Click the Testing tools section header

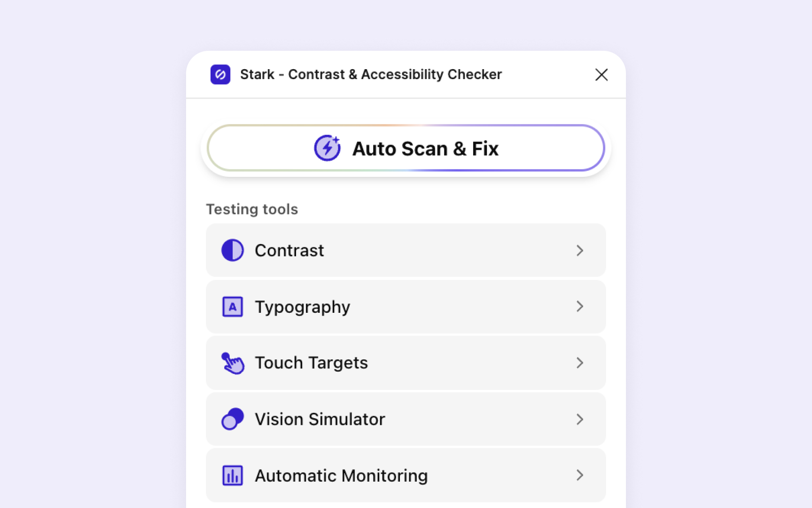click(252, 209)
